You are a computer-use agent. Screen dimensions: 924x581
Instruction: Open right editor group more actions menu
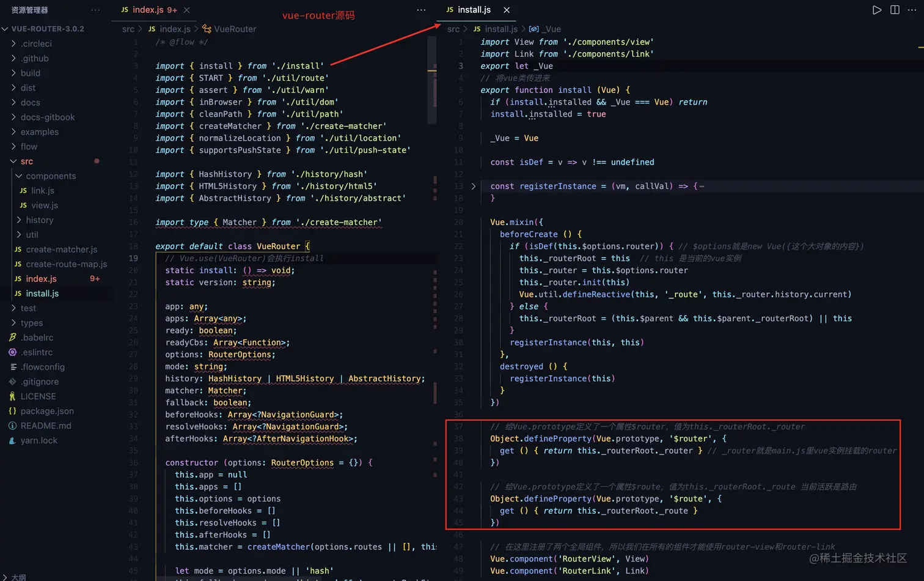coord(912,10)
